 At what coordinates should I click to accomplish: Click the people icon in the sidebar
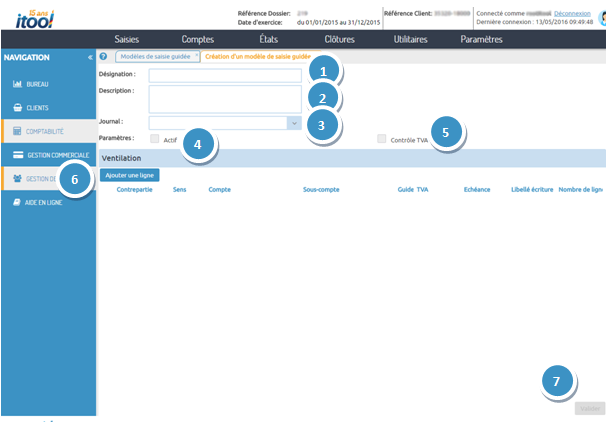tap(18, 178)
